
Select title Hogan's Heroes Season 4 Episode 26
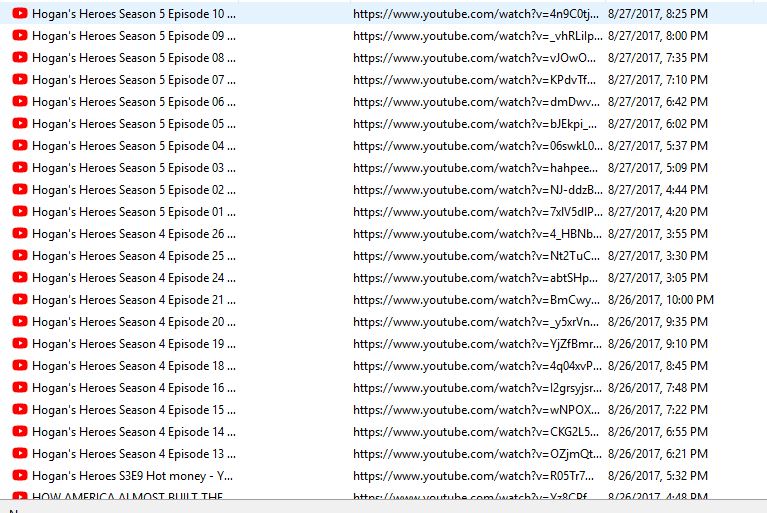[134, 234]
